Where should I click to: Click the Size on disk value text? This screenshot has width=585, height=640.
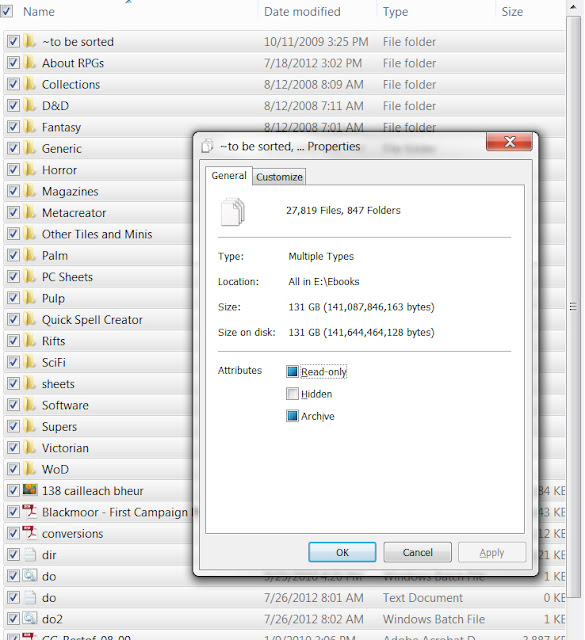coord(361,332)
